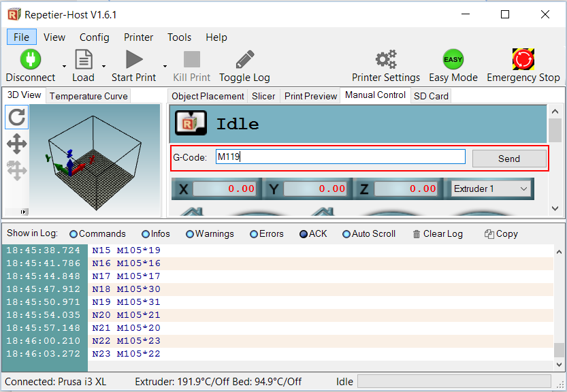Select the move object tool
Viewport: 567px width, 392px height.
pyautogui.click(x=16, y=170)
